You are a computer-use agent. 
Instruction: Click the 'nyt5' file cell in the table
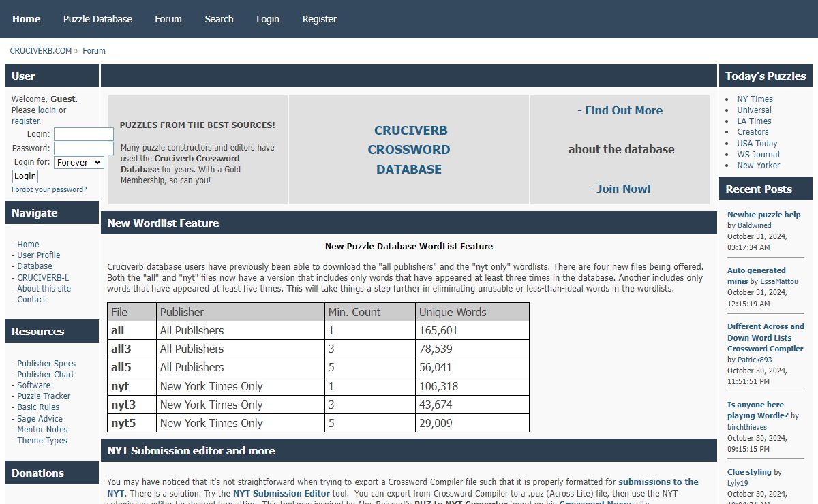(x=132, y=423)
